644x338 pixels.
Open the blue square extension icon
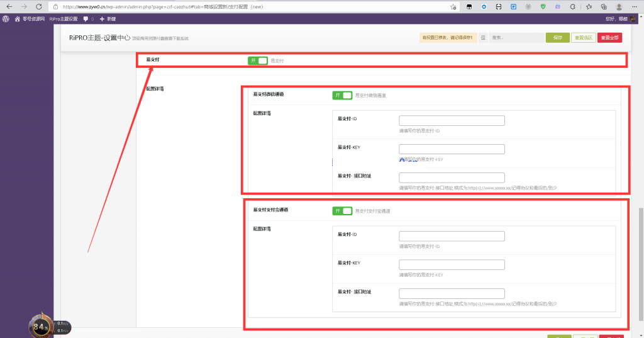513,6
